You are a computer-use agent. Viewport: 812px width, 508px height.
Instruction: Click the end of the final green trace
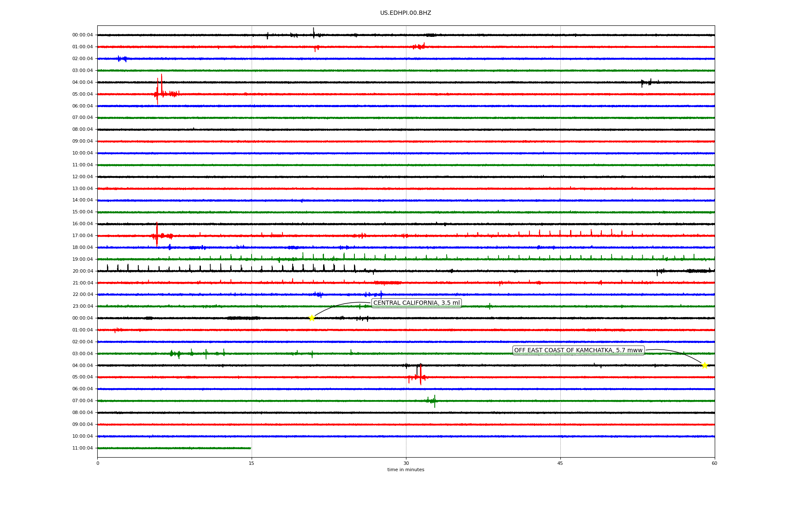pos(250,448)
